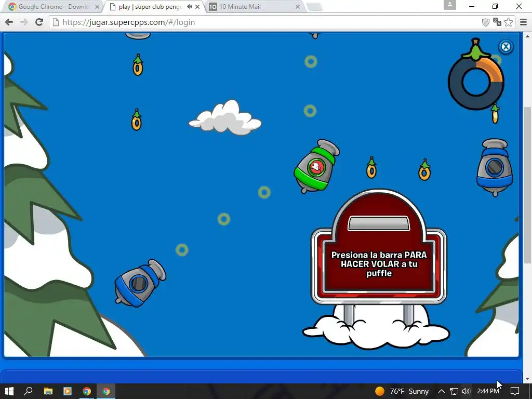The height and width of the screenshot is (399, 532).
Task: Click the green puffle cannon
Action: 316,166
